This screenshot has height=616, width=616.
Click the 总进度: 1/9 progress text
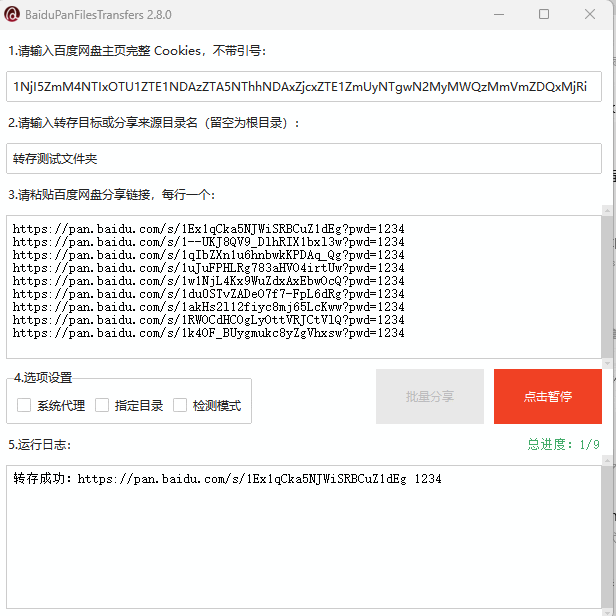click(563, 444)
